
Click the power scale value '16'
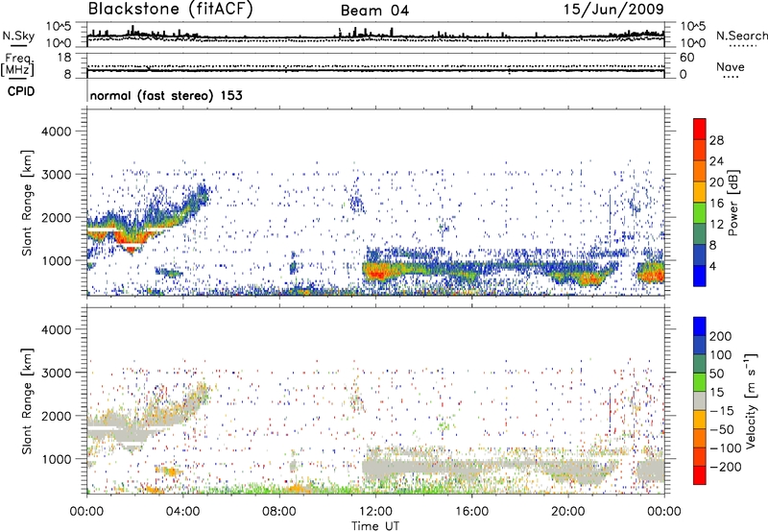(x=716, y=204)
